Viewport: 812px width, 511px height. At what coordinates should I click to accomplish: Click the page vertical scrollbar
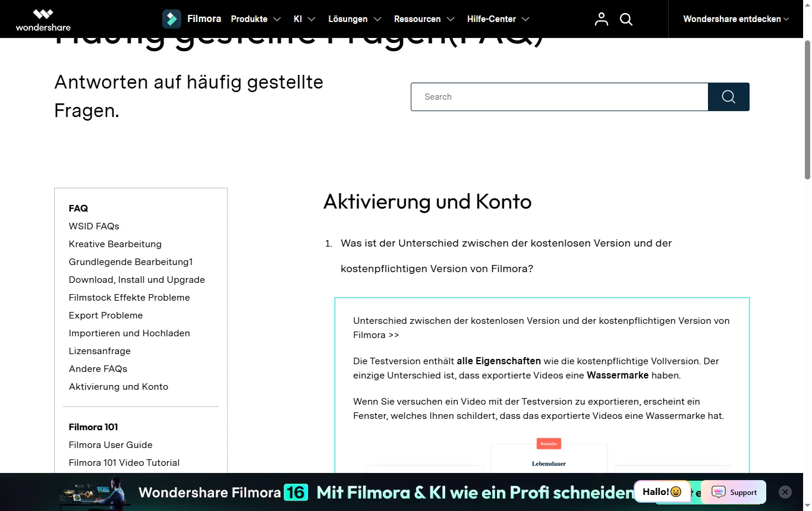click(807, 109)
